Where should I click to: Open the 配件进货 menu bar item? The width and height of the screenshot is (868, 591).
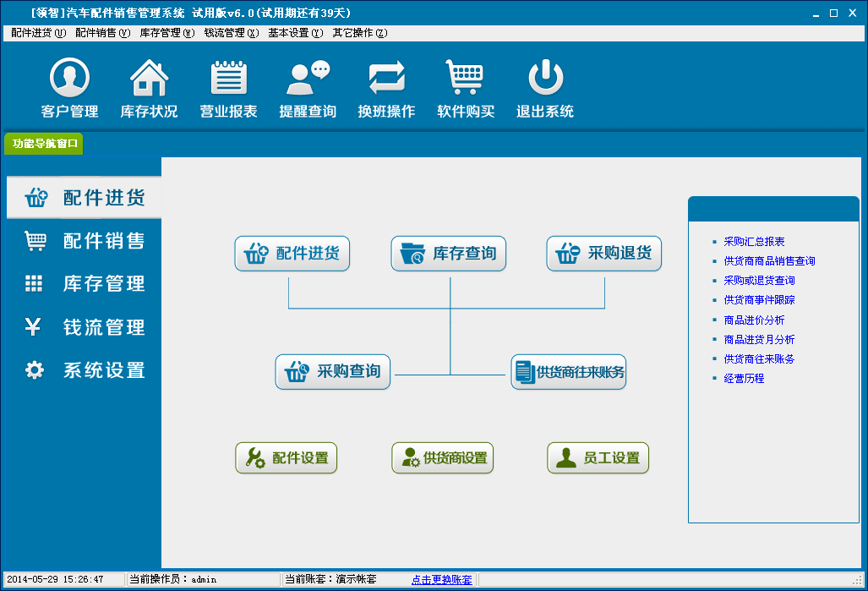(38, 33)
